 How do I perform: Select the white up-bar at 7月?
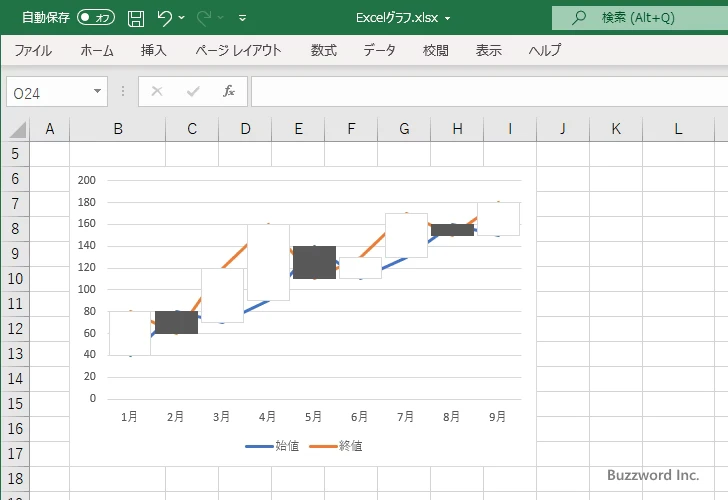coord(406,235)
